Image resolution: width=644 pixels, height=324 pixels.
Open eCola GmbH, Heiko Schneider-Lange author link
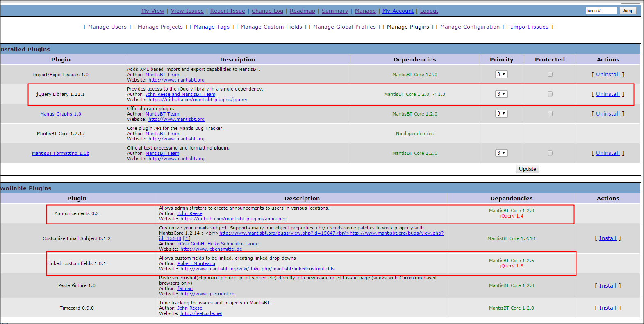pyautogui.click(x=218, y=244)
